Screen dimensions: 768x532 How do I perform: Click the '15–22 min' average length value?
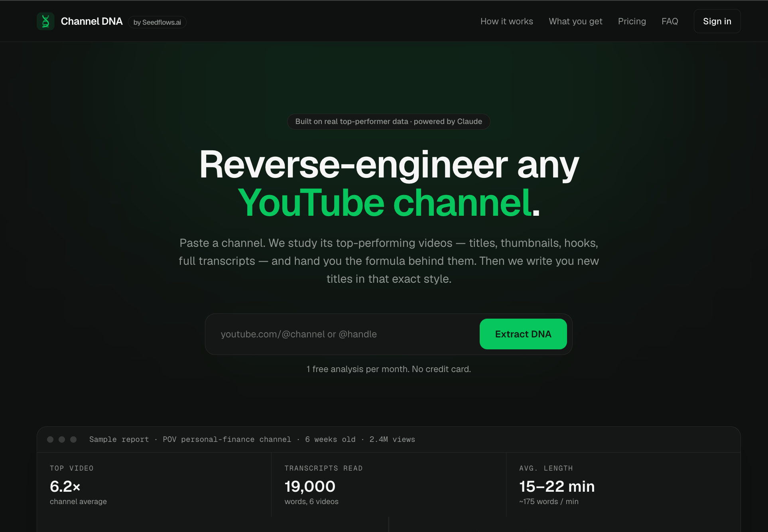pyautogui.click(x=557, y=487)
